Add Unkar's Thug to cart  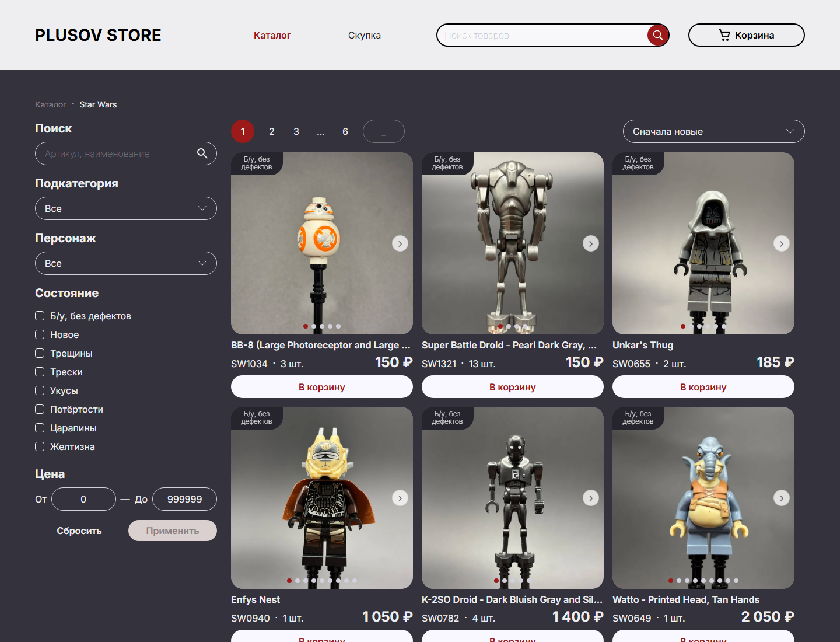(703, 387)
